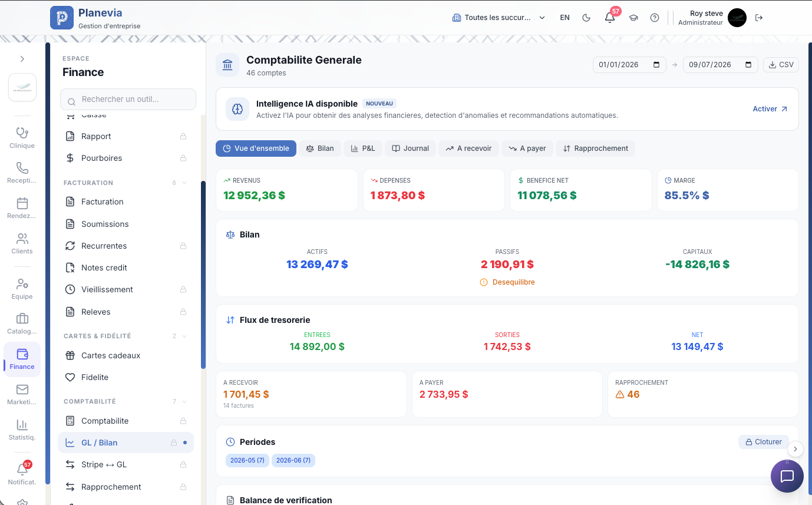
Task: Open Notes credit menu item
Action: tap(126, 268)
